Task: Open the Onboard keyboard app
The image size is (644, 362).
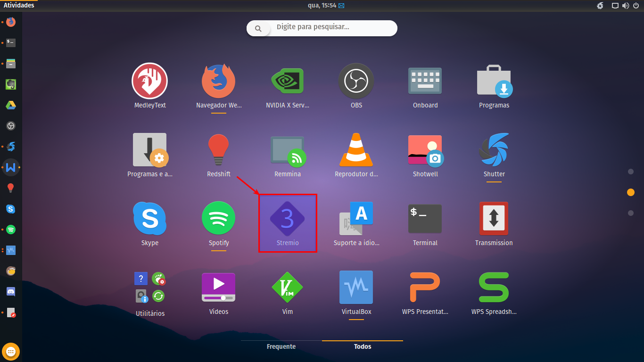Action: [x=425, y=81]
